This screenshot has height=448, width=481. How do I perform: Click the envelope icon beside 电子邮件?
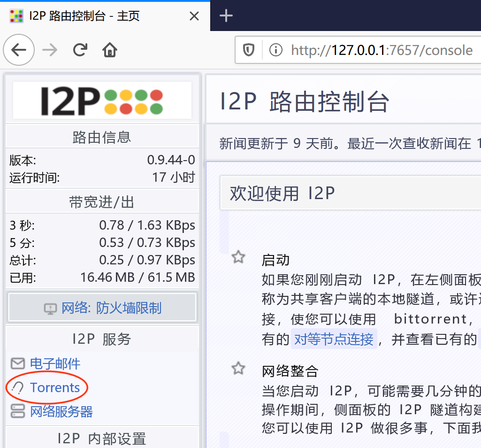pos(18,363)
